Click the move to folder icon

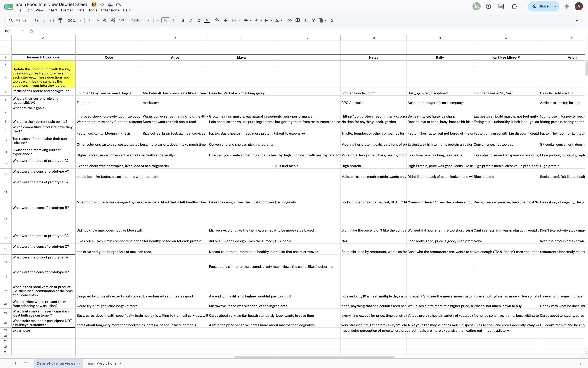[110, 5]
